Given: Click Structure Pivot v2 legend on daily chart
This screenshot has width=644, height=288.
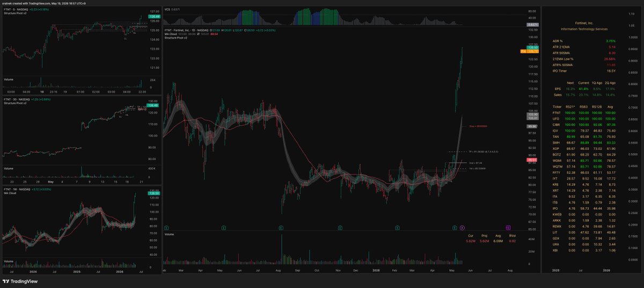Looking at the screenshot, I should point(175,38).
